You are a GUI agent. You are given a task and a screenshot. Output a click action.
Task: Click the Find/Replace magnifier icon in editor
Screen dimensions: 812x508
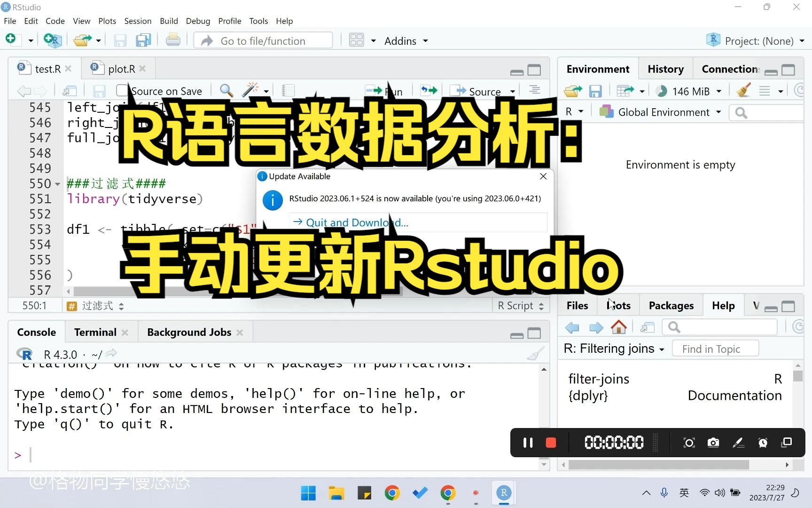[x=226, y=90]
